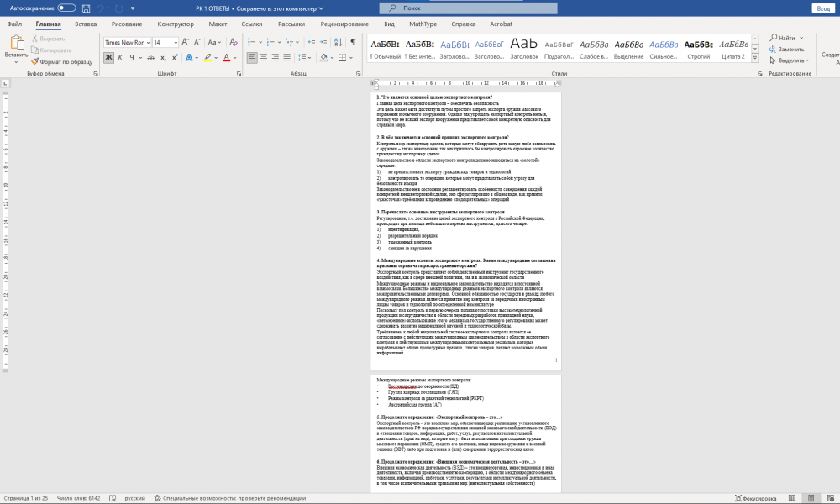Screen dimensions: 840x504
Task: Open the Вставка tab
Action: click(x=85, y=24)
